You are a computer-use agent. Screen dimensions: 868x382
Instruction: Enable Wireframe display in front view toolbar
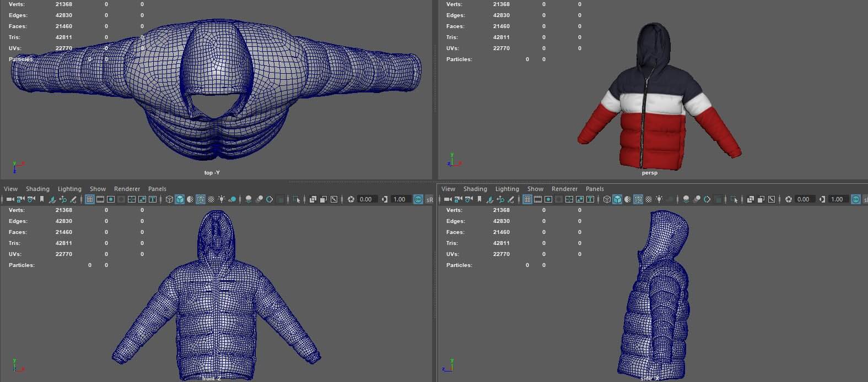(169, 199)
